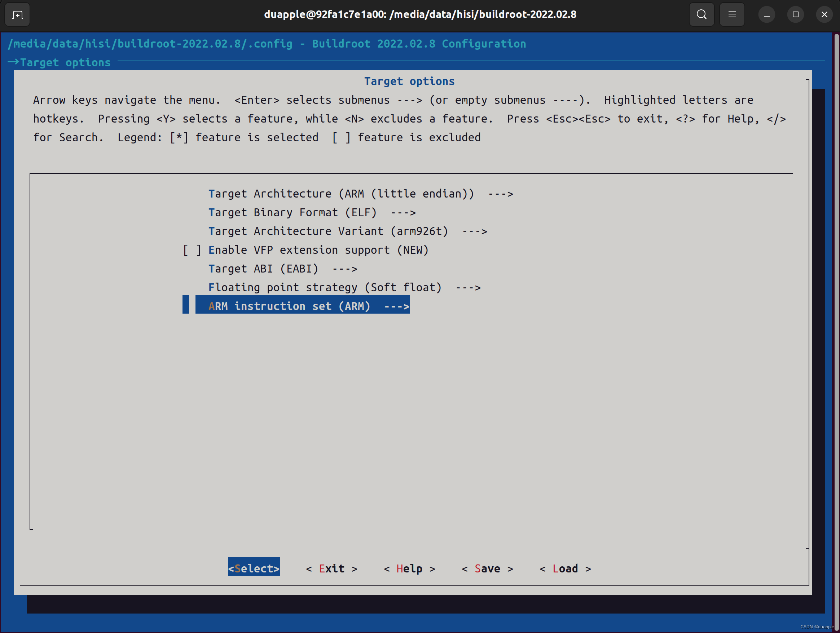Click the Save button
The width and height of the screenshot is (840, 633).
pyautogui.click(x=487, y=568)
